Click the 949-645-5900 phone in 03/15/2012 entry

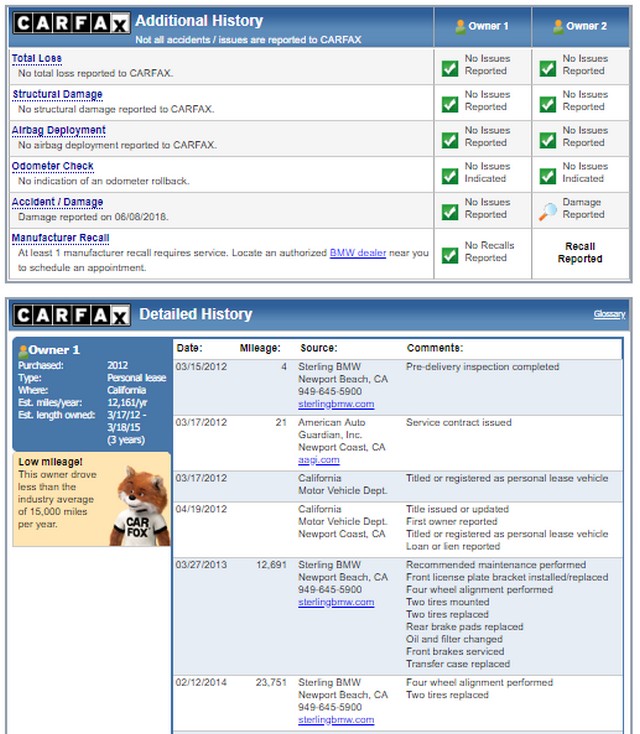(330, 391)
